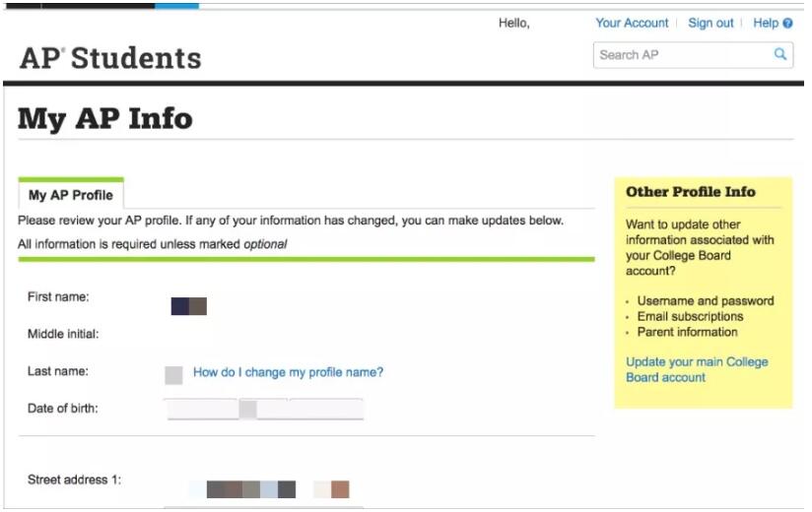This screenshot has width=812, height=512.
Task: Click the Date of birth label
Action: pyautogui.click(x=62, y=409)
